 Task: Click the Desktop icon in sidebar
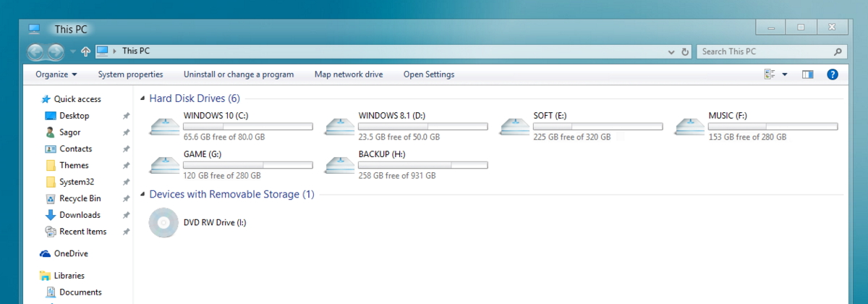click(51, 116)
